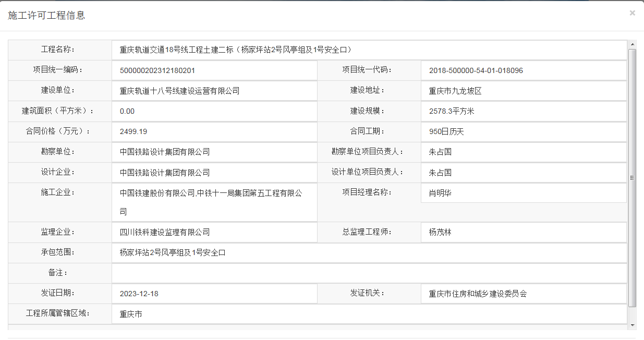644x340 pixels.
Task: Click the 承包范围 label
Action: pos(58,252)
